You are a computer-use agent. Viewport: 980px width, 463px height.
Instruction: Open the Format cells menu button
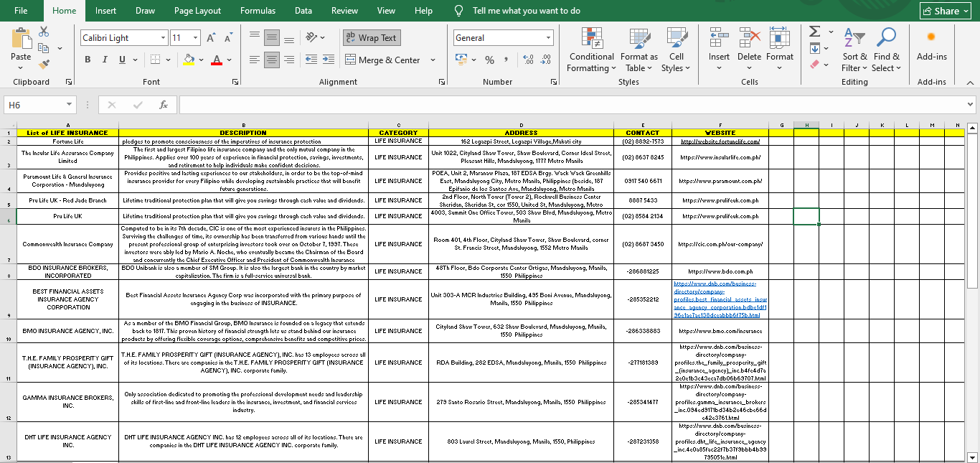pyautogui.click(x=780, y=49)
